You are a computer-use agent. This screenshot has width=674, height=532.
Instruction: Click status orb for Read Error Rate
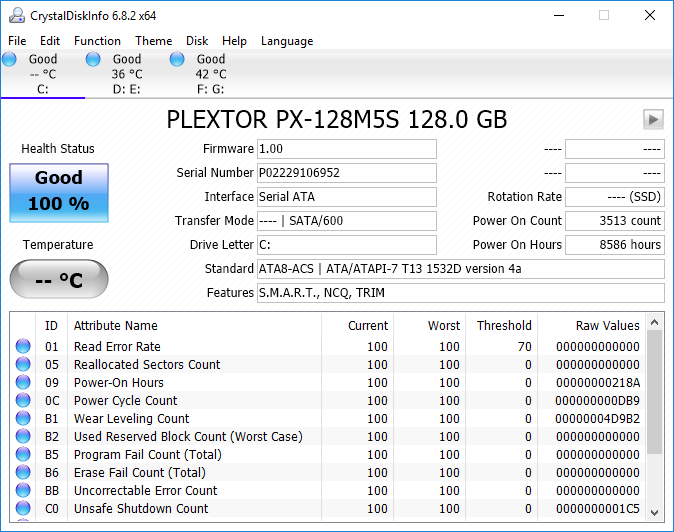point(23,346)
